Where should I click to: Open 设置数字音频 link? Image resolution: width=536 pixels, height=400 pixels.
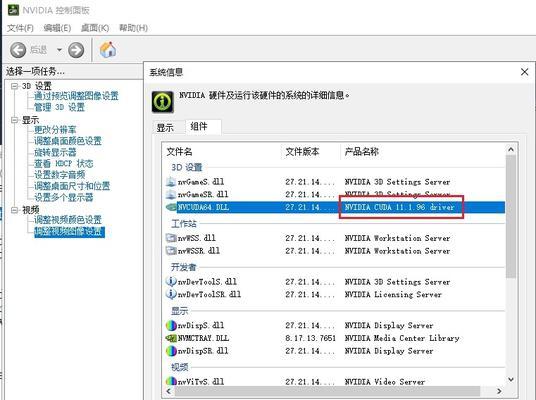(59, 175)
